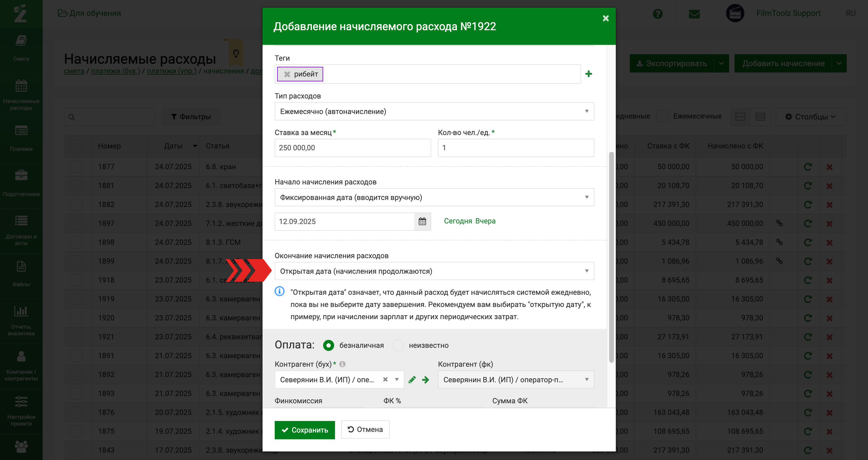868x460 pixels.
Task: Open Подотчетники sidebar section
Action: (21, 184)
